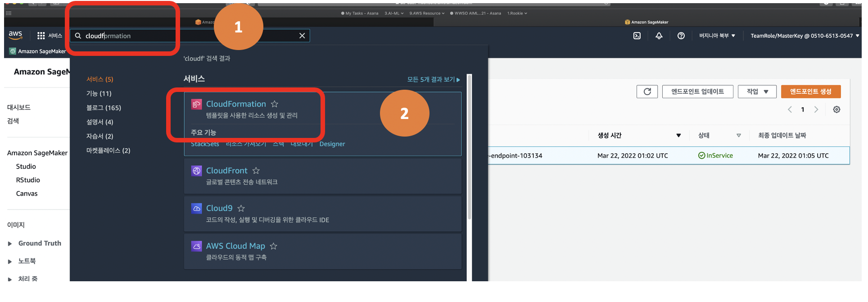868x302 pixels.
Task: Open the notifications bell
Action: point(659,36)
